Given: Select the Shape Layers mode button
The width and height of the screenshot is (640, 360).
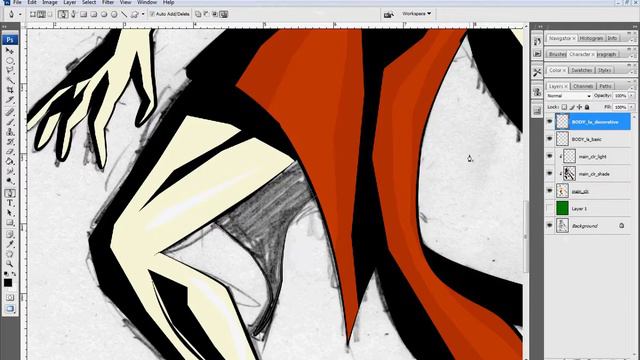Looking at the screenshot, I should point(33,14).
